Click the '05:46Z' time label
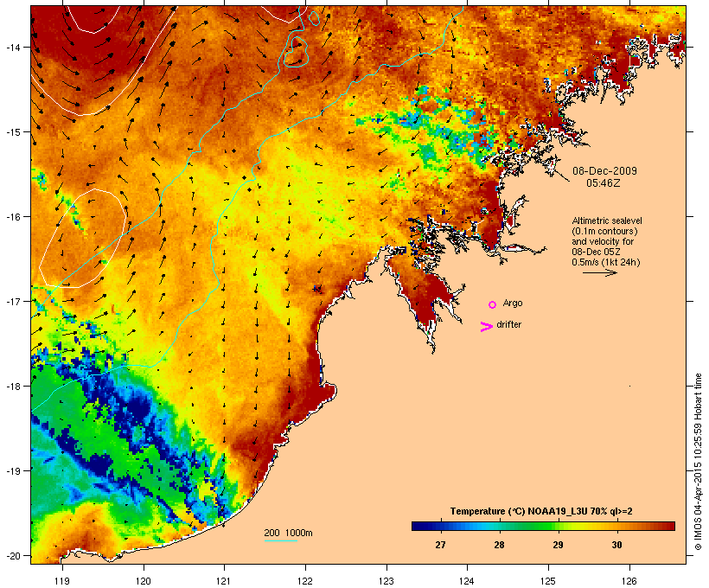The height and width of the screenshot is (588, 709). pos(604,183)
